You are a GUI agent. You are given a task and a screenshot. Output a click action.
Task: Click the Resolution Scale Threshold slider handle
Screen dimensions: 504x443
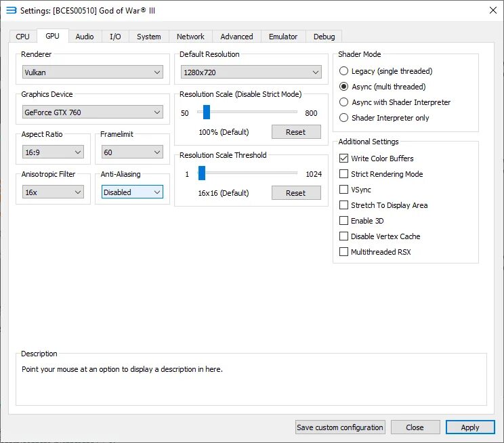point(202,173)
